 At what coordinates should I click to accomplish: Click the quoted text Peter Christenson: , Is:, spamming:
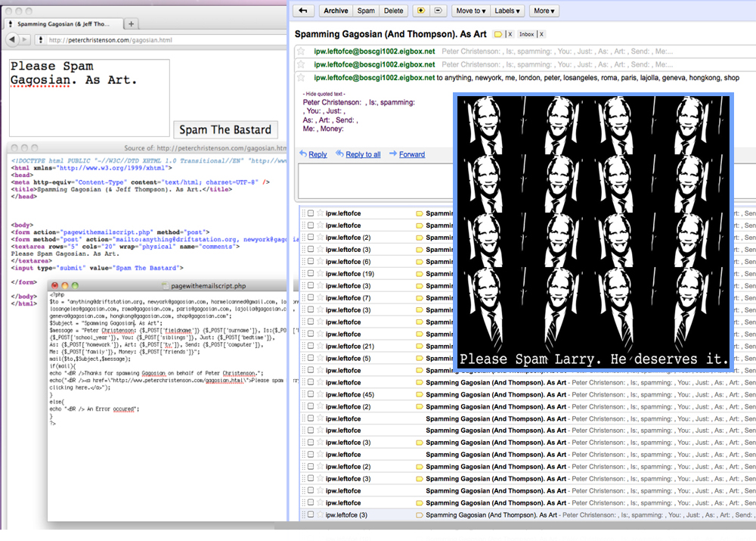point(358,102)
